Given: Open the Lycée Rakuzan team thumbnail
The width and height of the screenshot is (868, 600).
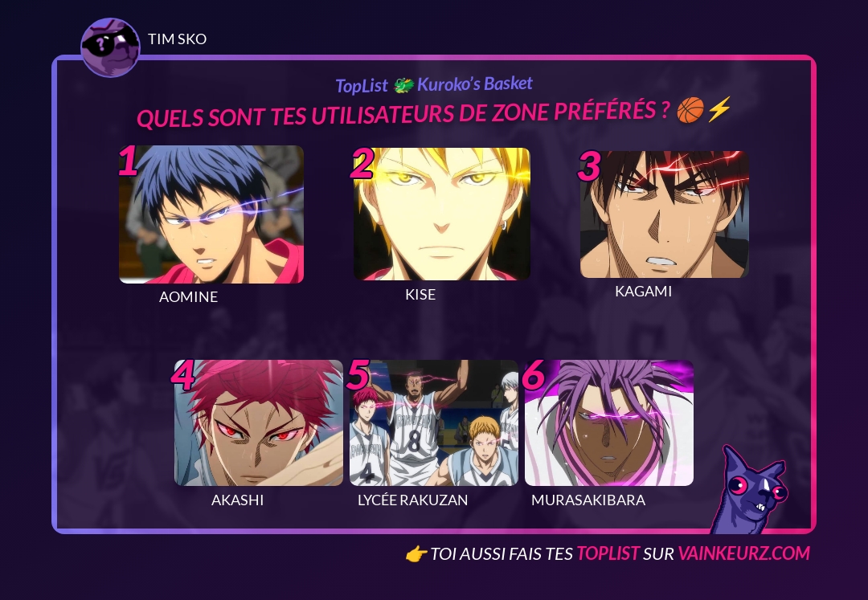Looking at the screenshot, I should 434,423.
